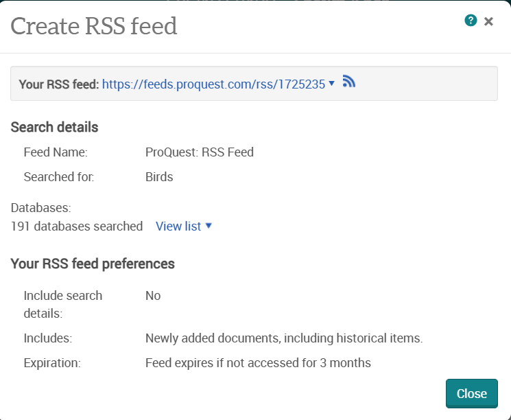Expand the dropdown arrow beside the feed URL
Image resolution: width=511 pixels, height=420 pixels.
[x=332, y=84]
